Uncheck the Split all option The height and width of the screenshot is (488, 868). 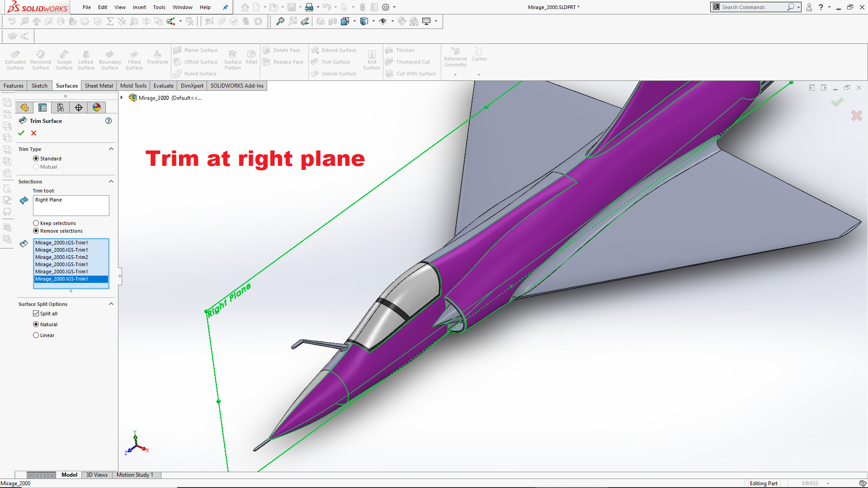tap(36, 313)
